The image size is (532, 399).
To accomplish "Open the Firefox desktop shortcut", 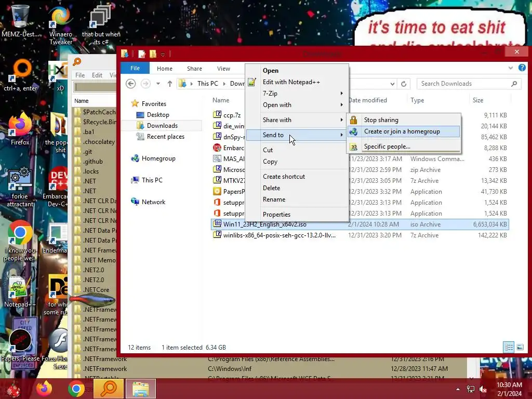I will pos(20,128).
